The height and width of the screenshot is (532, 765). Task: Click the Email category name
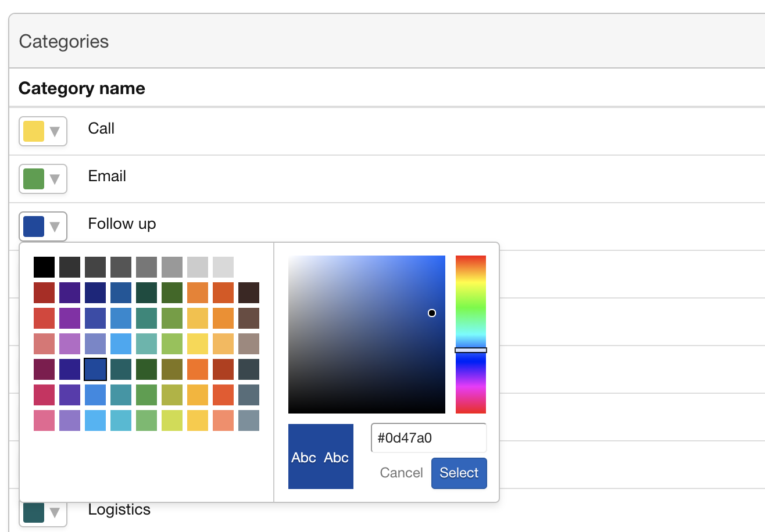click(x=107, y=176)
